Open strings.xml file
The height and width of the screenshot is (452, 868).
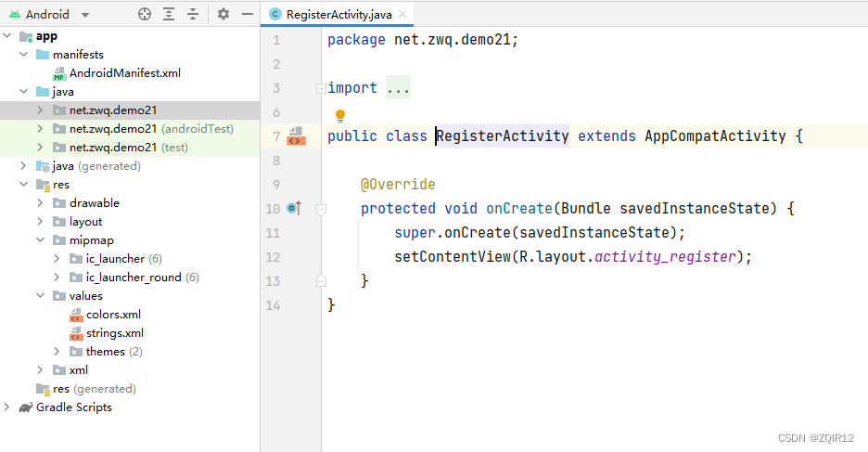click(x=115, y=333)
